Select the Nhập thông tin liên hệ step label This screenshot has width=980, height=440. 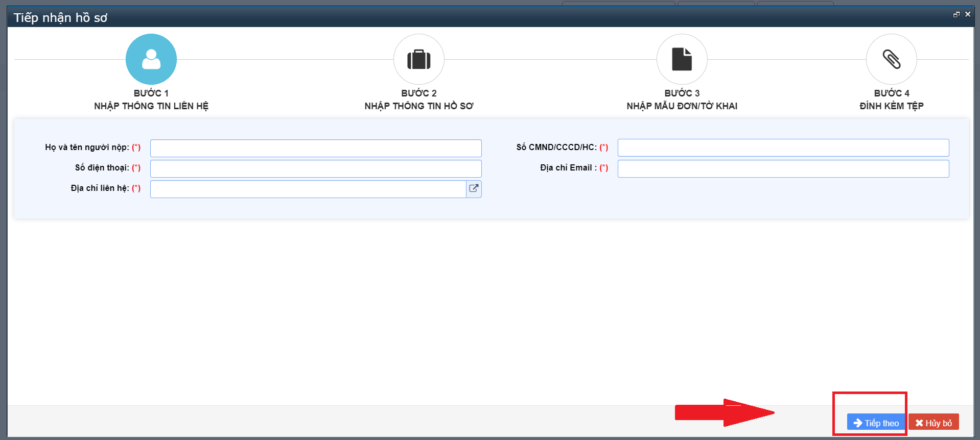pyautogui.click(x=151, y=106)
